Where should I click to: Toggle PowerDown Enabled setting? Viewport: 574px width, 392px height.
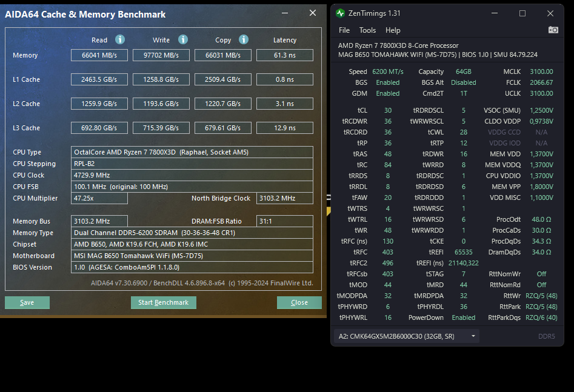tap(464, 317)
